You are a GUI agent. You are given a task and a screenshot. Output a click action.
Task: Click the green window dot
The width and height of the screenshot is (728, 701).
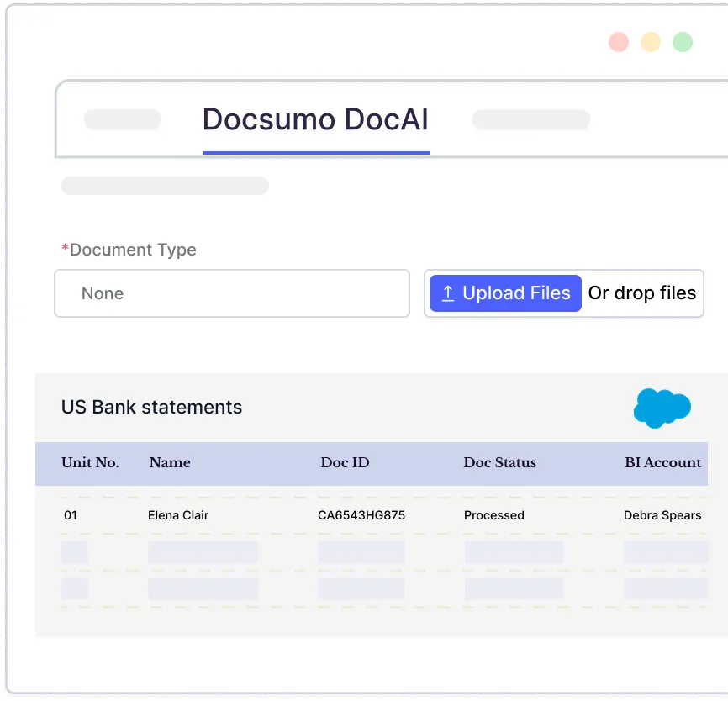point(683,42)
